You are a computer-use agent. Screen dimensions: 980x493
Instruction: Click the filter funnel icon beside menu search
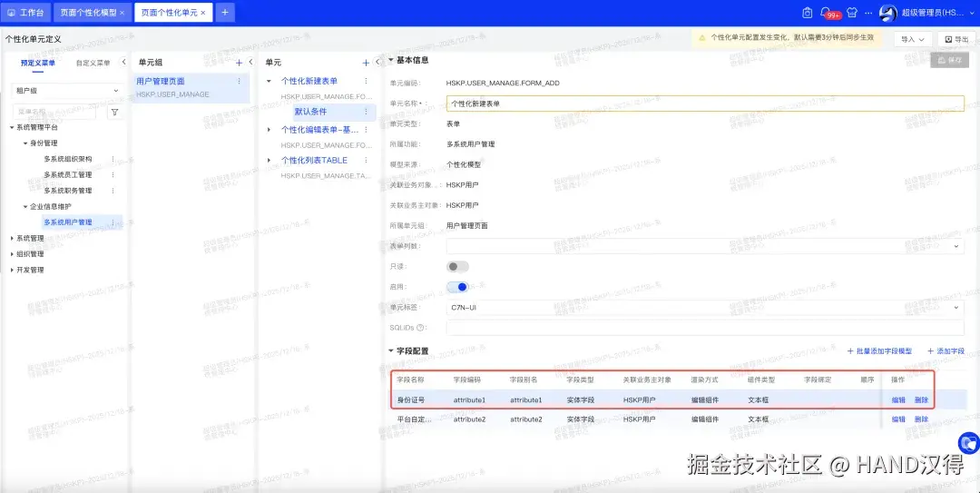pos(114,112)
